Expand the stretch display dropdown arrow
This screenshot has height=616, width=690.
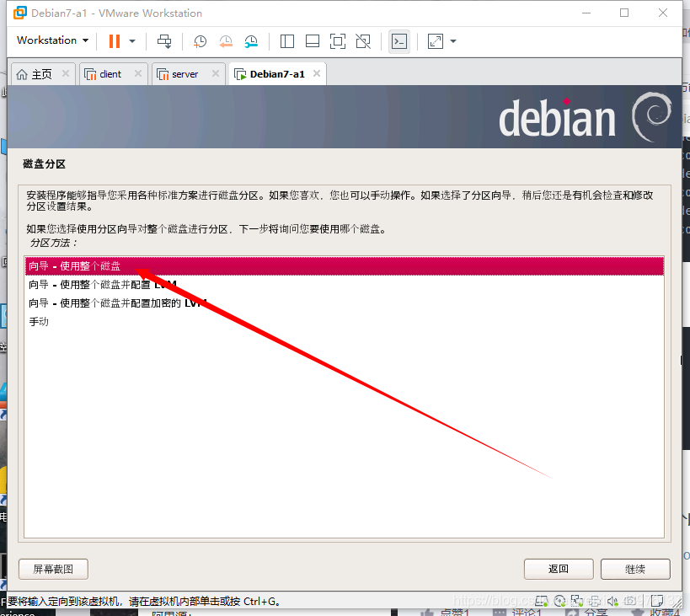(x=453, y=41)
